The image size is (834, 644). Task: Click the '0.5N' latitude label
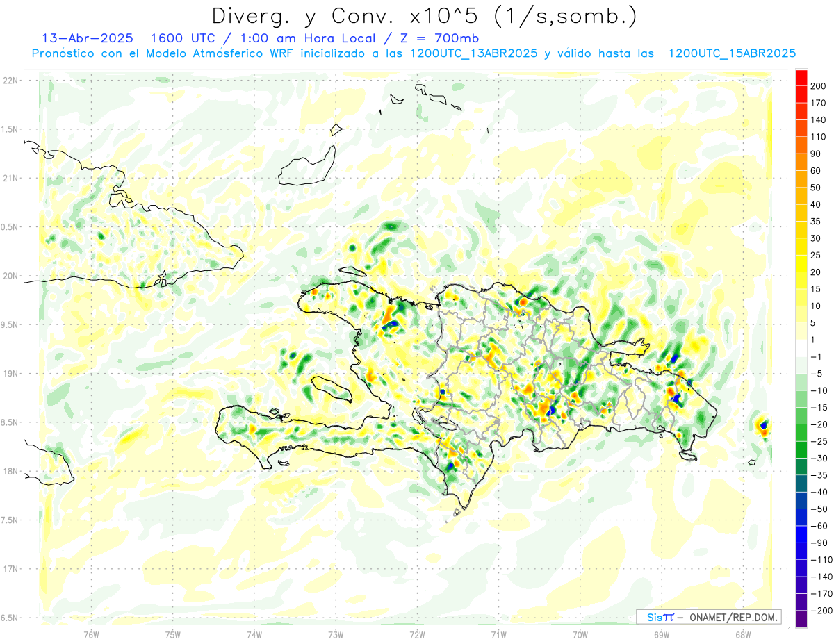pyautogui.click(x=9, y=227)
